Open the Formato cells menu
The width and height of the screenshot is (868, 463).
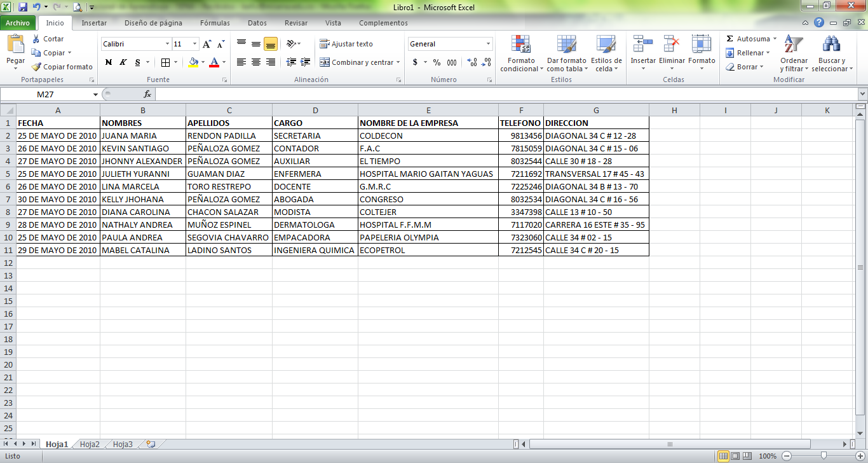point(702,53)
